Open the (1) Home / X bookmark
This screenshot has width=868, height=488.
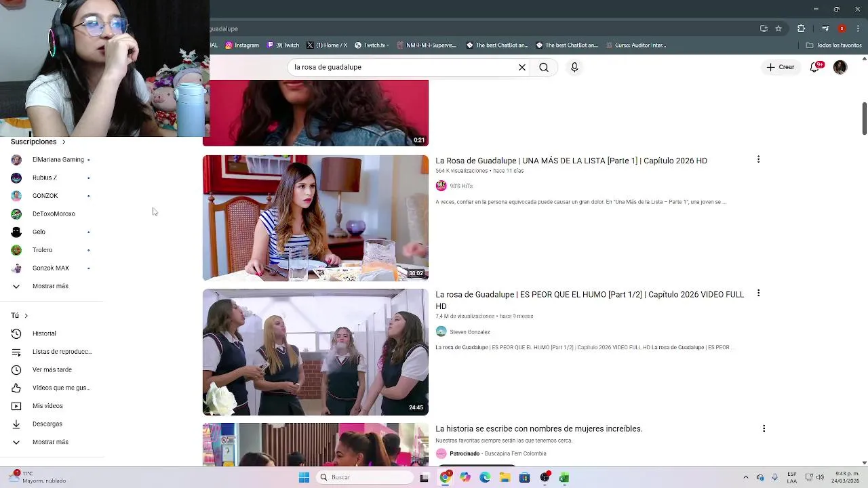(327, 45)
